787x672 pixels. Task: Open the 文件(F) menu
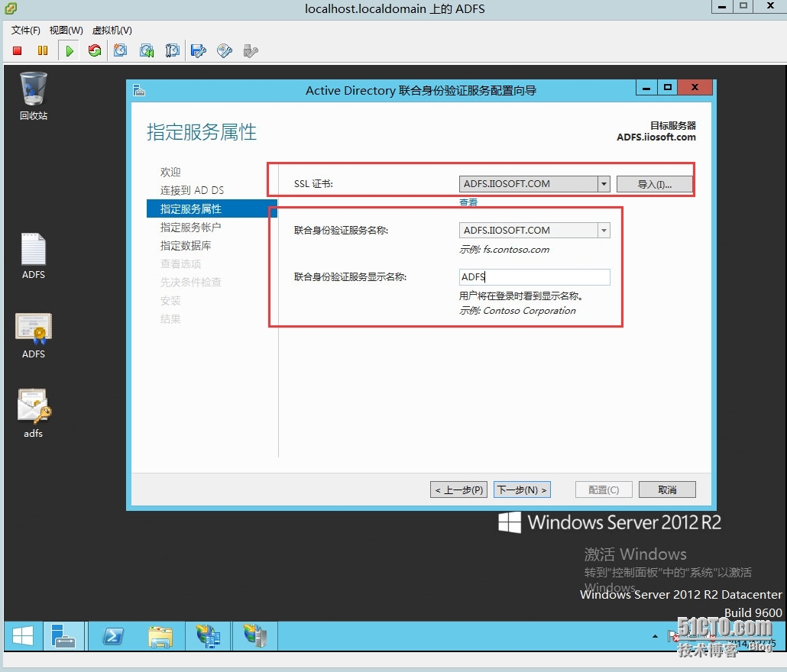pyautogui.click(x=26, y=31)
